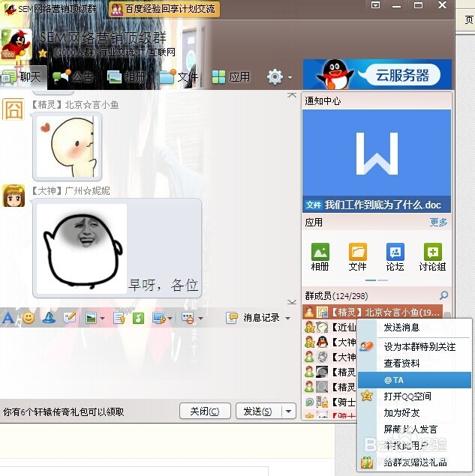Image resolution: width=475 pixels, height=476 pixels.
Task: Click avatar of 北京☆言小鱼 in chat
Action: click(x=13, y=109)
